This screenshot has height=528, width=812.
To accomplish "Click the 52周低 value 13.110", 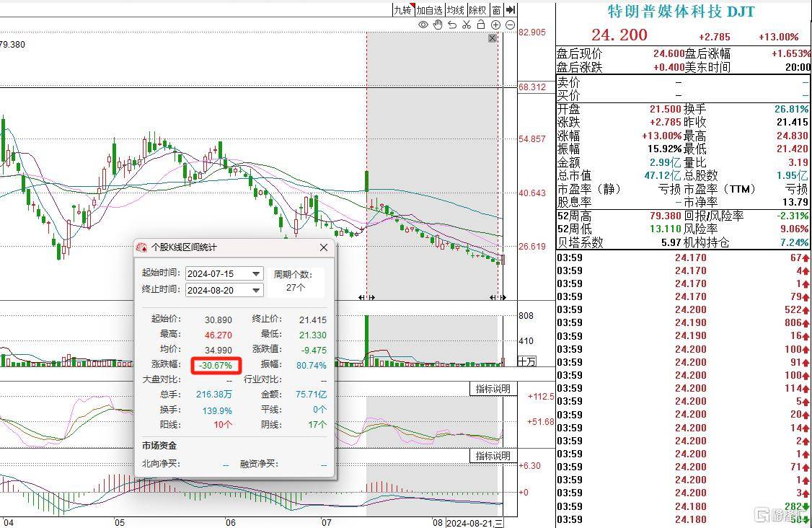I will [x=666, y=229].
